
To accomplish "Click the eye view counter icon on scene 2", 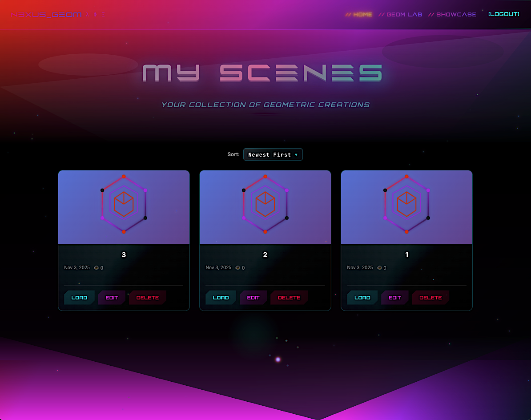I will 237,267.
